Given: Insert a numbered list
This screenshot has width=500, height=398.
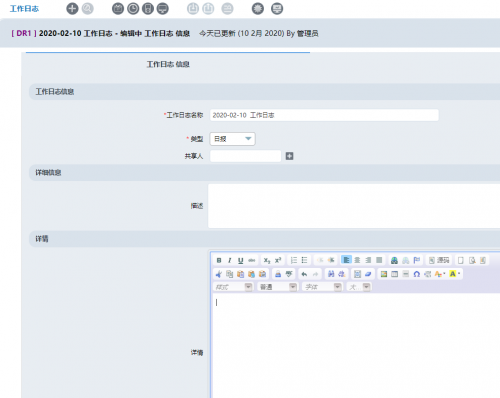Looking at the screenshot, I should pyautogui.click(x=294, y=260).
